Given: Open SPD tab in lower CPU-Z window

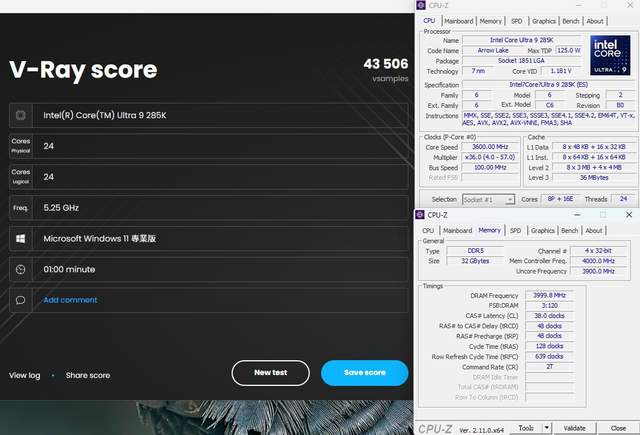Looking at the screenshot, I should pos(516,231).
